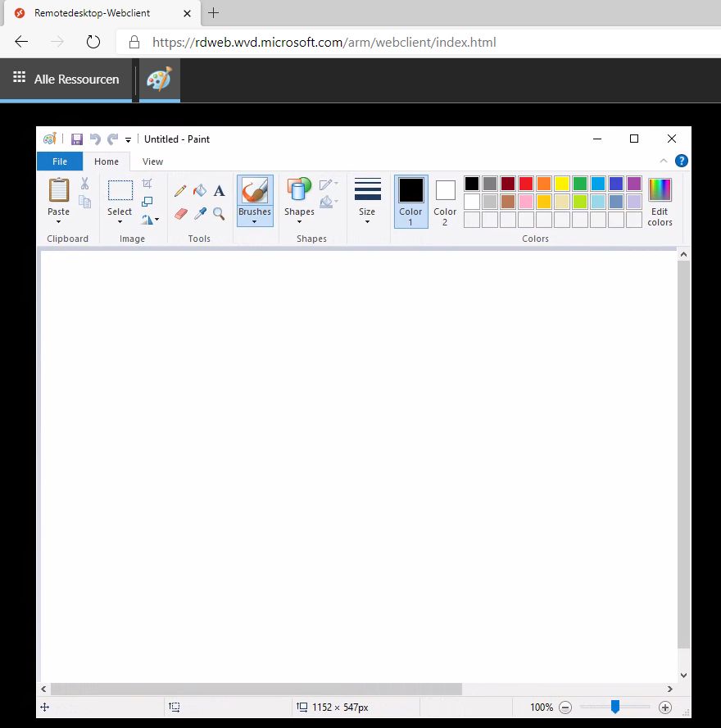Click the vertical scrollbar down arrow

(683, 675)
